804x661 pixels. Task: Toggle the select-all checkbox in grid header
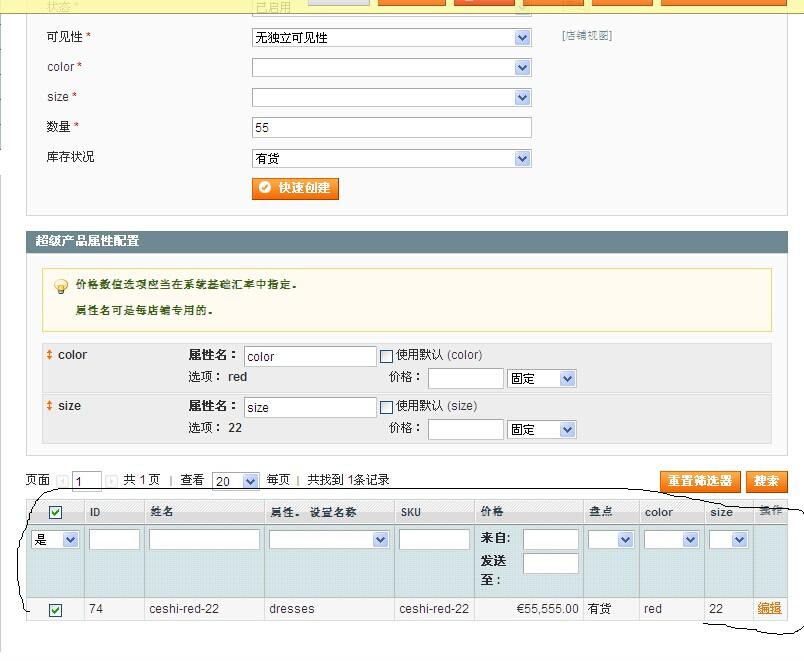(56, 512)
